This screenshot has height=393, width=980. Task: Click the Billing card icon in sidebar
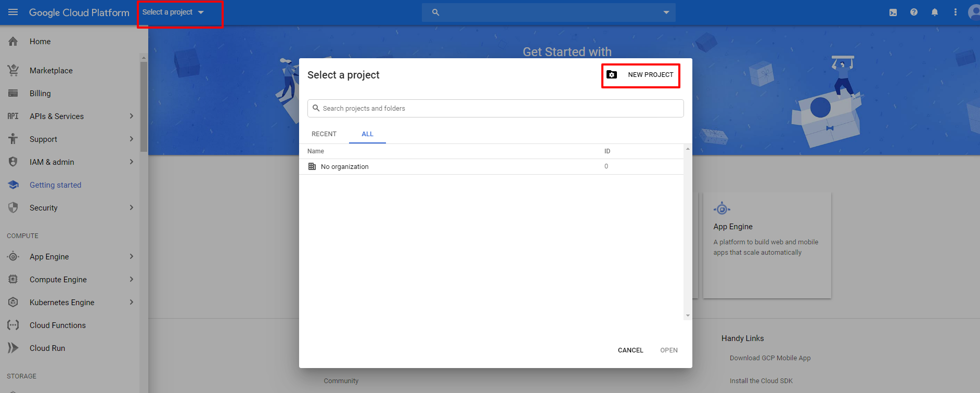[x=13, y=94]
